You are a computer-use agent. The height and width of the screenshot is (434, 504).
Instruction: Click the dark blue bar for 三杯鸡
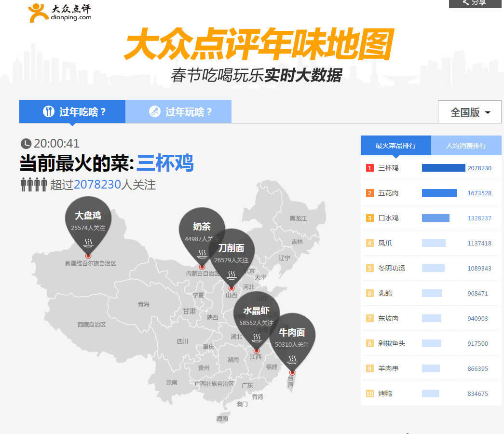click(444, 168)
